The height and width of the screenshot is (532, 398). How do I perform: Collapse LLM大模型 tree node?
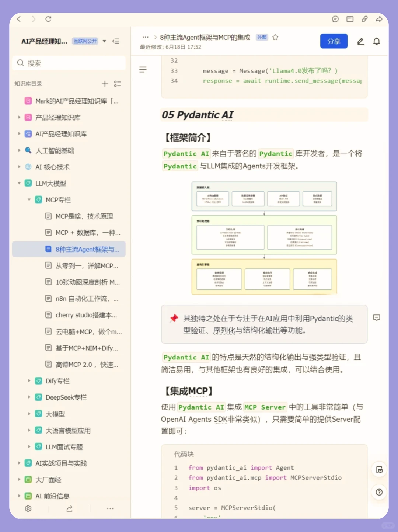click(x=19, y=183)
